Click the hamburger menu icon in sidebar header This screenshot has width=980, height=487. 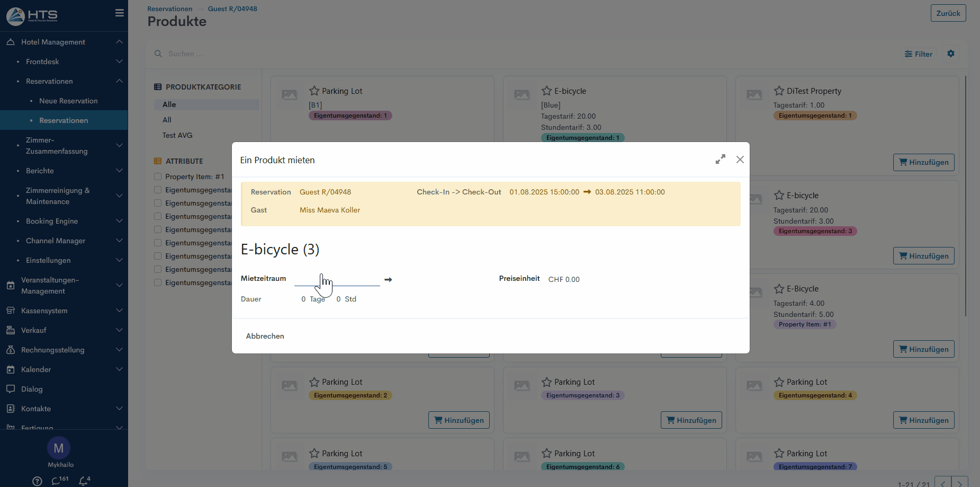[x=119, y=13]
